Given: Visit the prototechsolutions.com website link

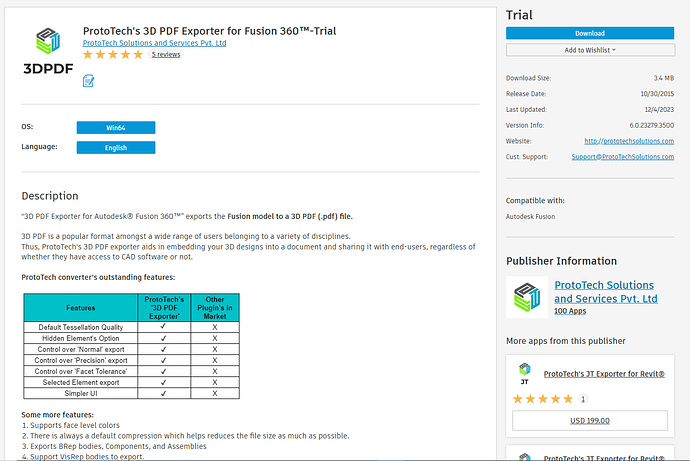Looking at the screenshot, I should (629, 141).
